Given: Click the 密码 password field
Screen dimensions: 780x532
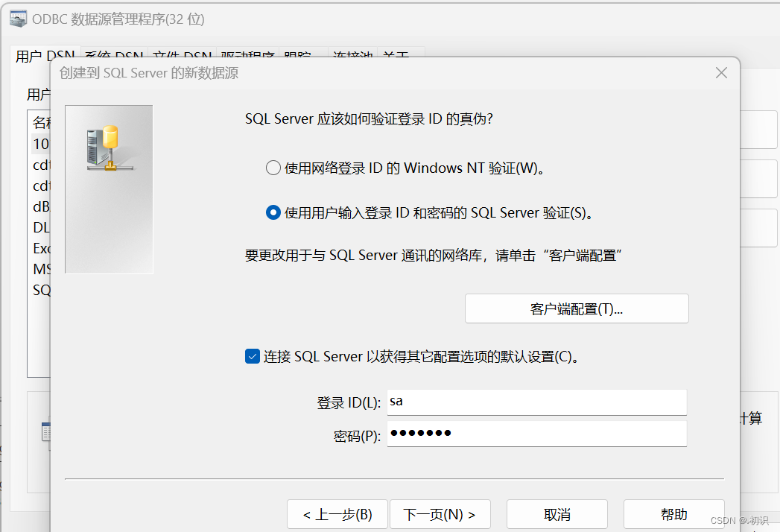Looking at the screenshot, I should tap(536, 434).
